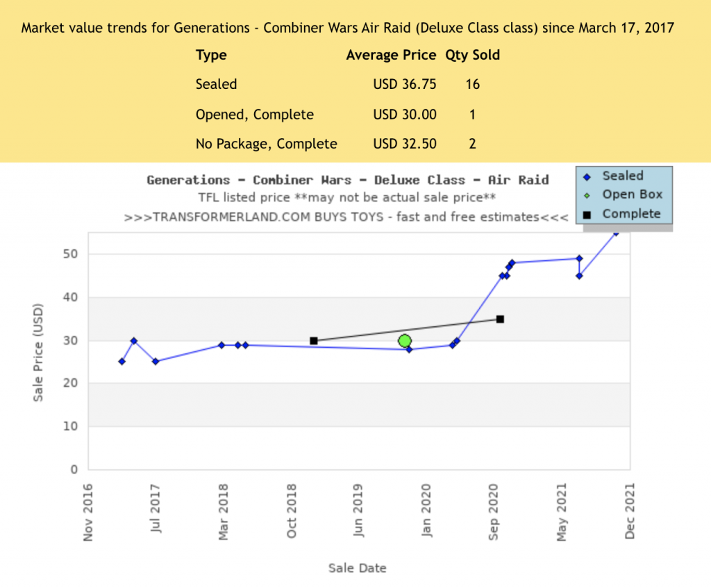Image resolution: width=711 pixels, height=588 pixels.
Task: Click the 'USD 32.50' average price value
Action: coord(405,144)
